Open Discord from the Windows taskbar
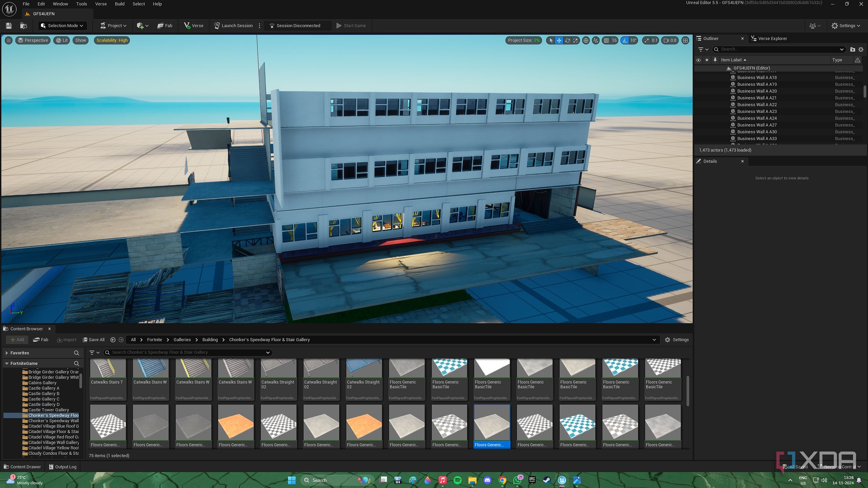Viewport: 868px width, 488px height. [487, 480]
